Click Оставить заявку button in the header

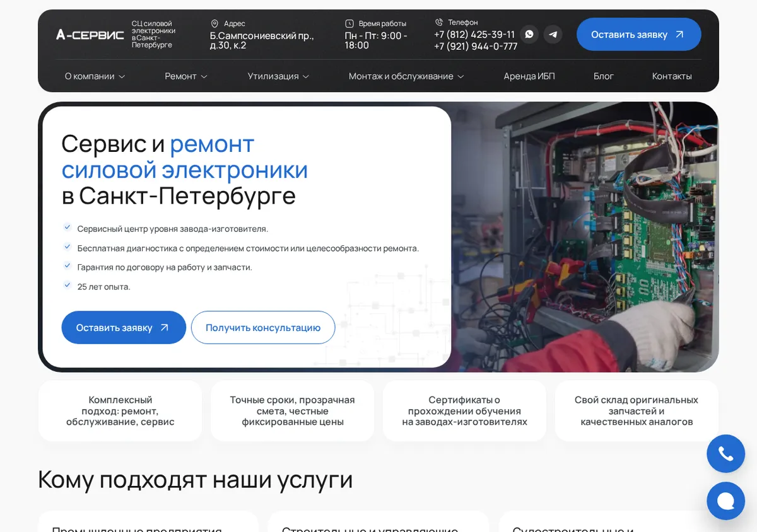pyautogui.click(x=638, y=34)
